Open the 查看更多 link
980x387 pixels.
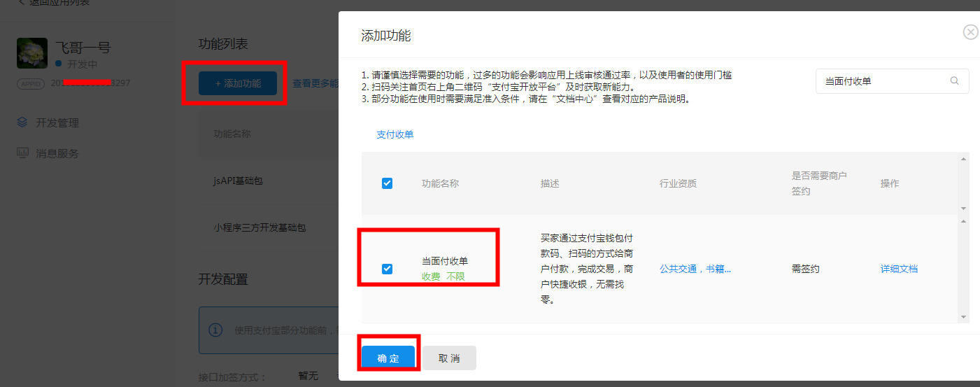coord(315,83)
